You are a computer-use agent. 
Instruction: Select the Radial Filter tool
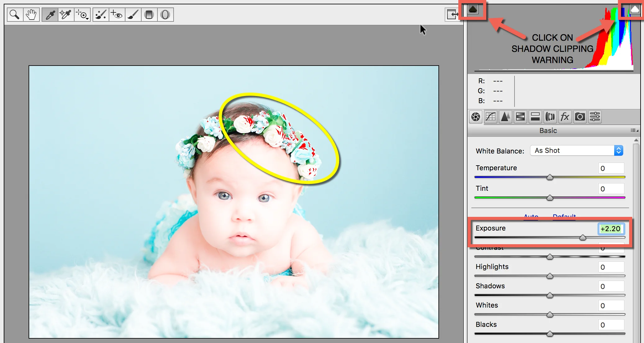[x=165, y=14]
